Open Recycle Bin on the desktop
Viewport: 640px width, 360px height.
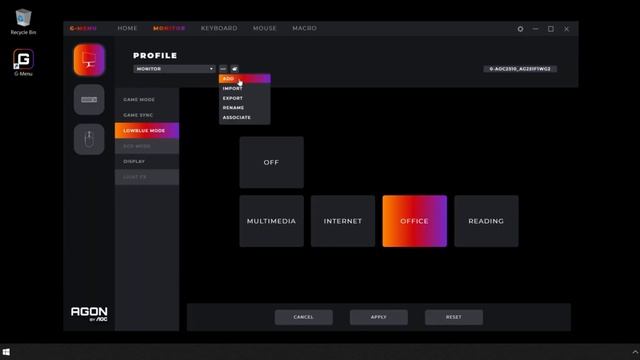(x=23, y=22)
